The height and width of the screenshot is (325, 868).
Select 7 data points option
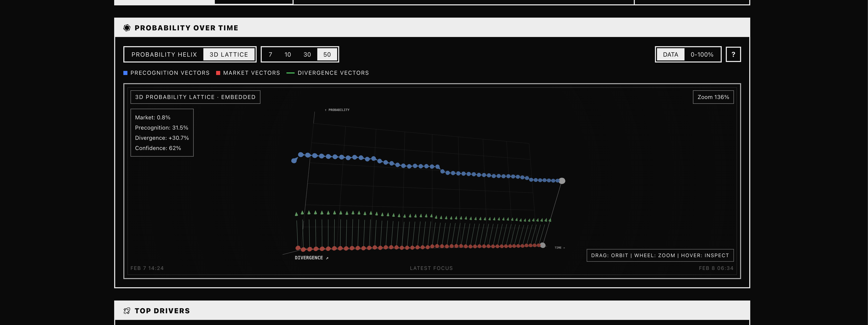(x=270, y=54)
